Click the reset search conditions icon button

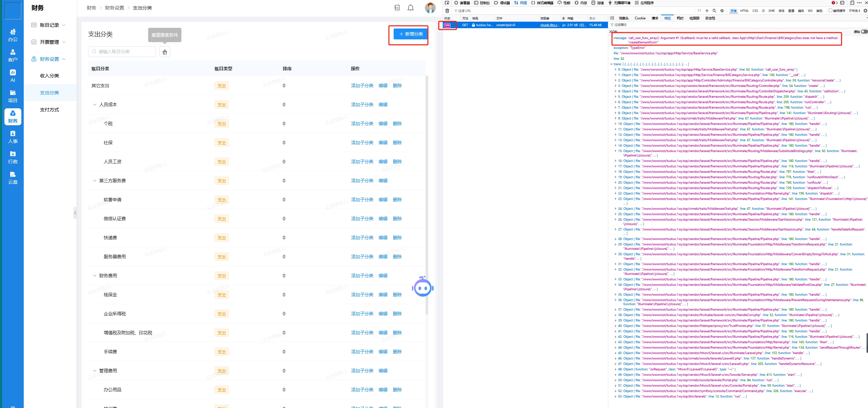(165, 52)
